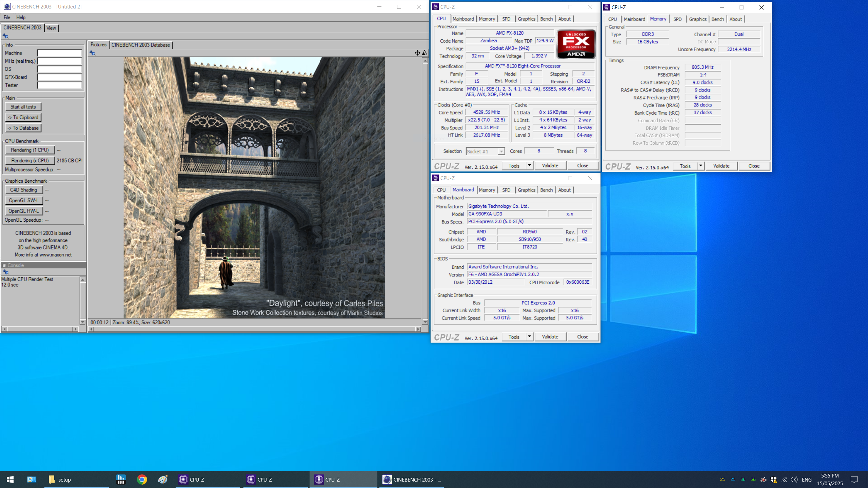This screenshot has height=488, width=868.
Task: Open network status in system tray
Action: (784, 480)
